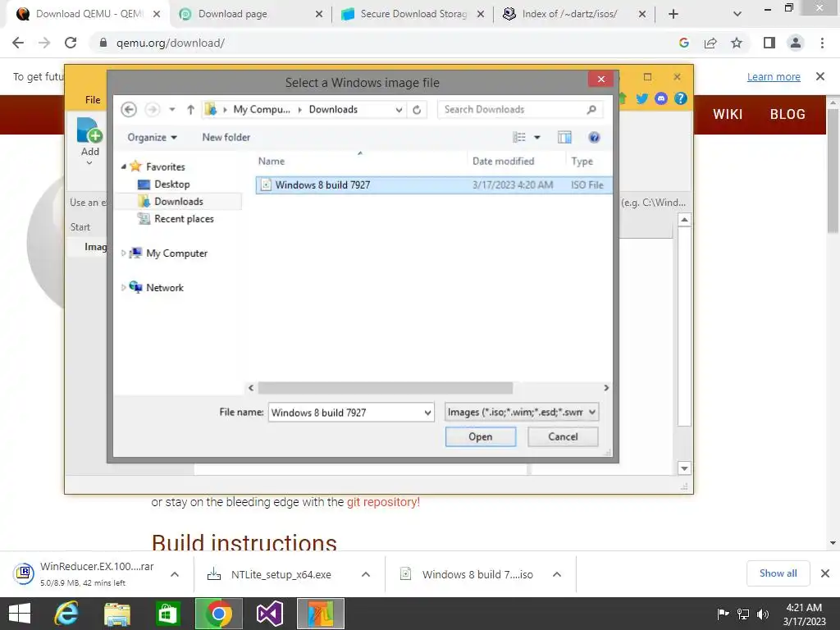
Task: Select Desktop in Favorites
Action: point(172,185)
